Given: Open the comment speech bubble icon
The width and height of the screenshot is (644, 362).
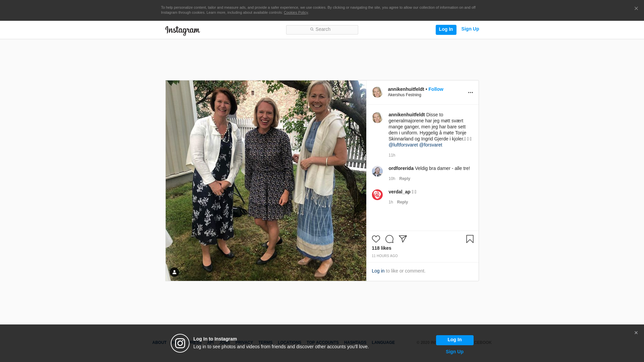Looking at the screenshot, I should coord(389,239).
